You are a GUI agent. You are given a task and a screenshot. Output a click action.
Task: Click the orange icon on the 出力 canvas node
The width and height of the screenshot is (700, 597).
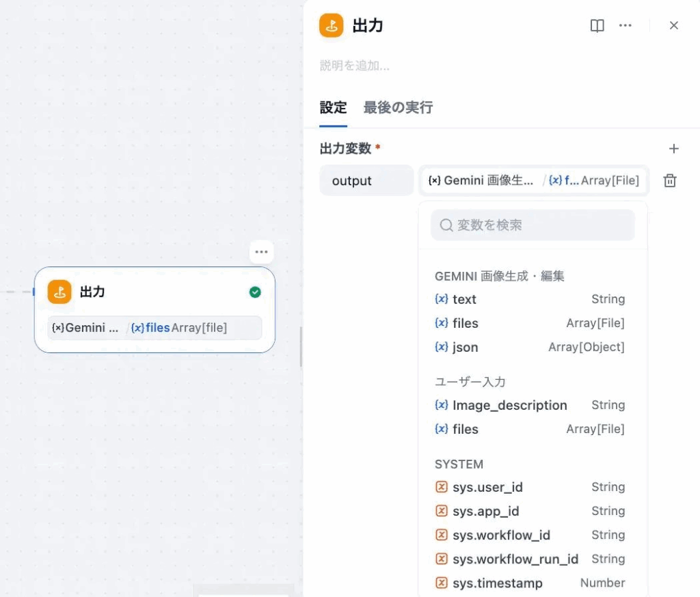tap(59, 292)
